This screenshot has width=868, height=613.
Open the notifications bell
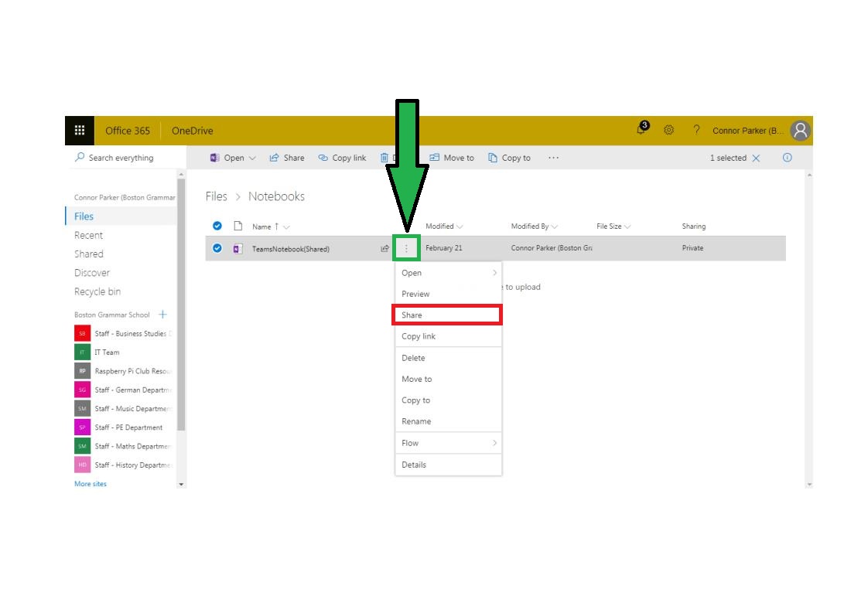[x=641, y=130]
